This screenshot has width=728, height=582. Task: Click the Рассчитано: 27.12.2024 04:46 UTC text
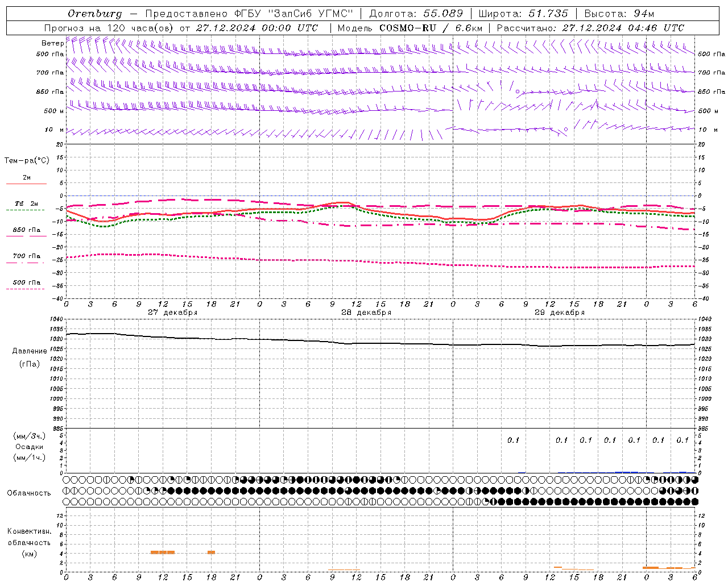point(590,28)
